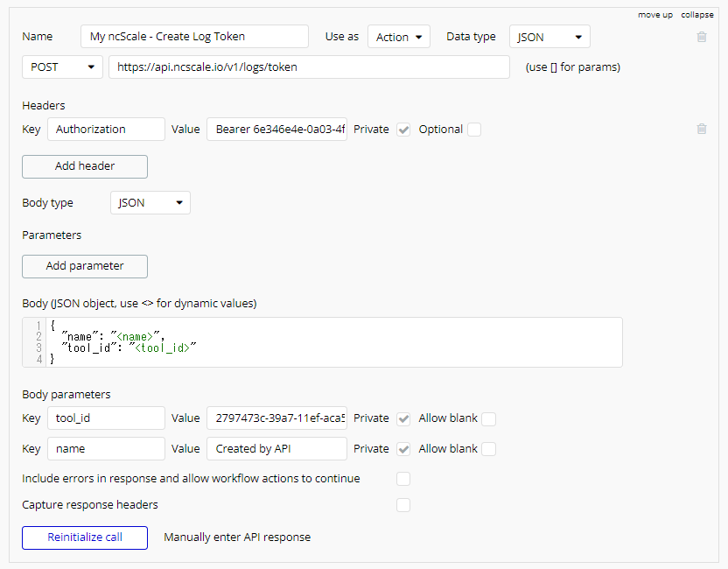Enable include errors in response checkbox
The width and height of the screenshot is (728, 569).
(403, 479)
